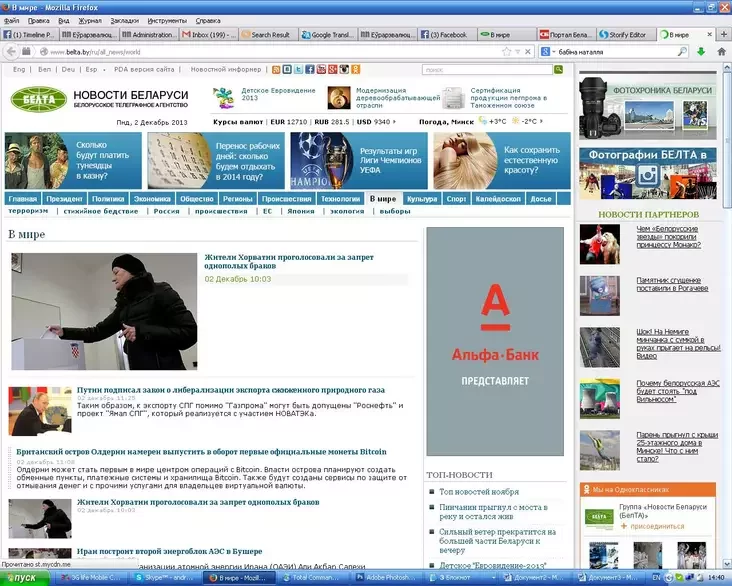The image size is (732, 586).
Task: Open the Alderney Bitcoin coins headline
Action: tap(201, 452)
